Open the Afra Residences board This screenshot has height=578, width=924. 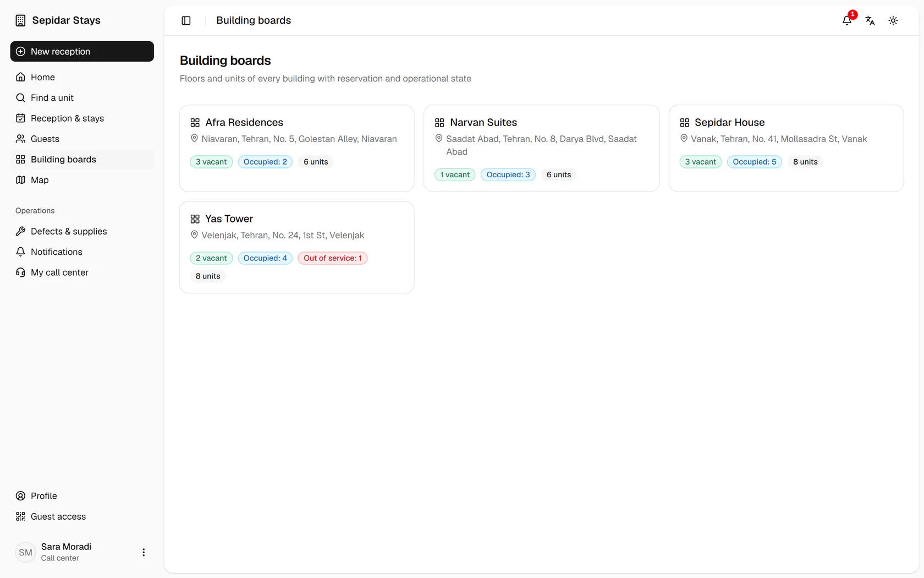coord(296,148)
